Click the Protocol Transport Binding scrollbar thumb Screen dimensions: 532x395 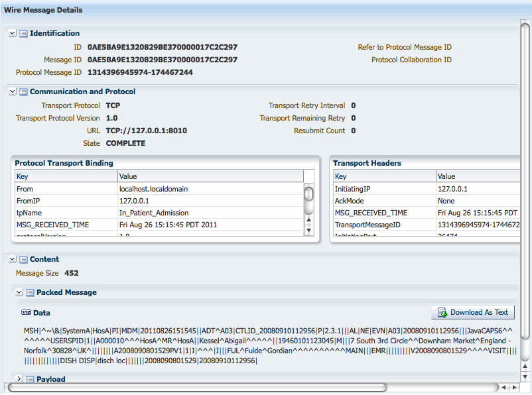tap(308, 194)
